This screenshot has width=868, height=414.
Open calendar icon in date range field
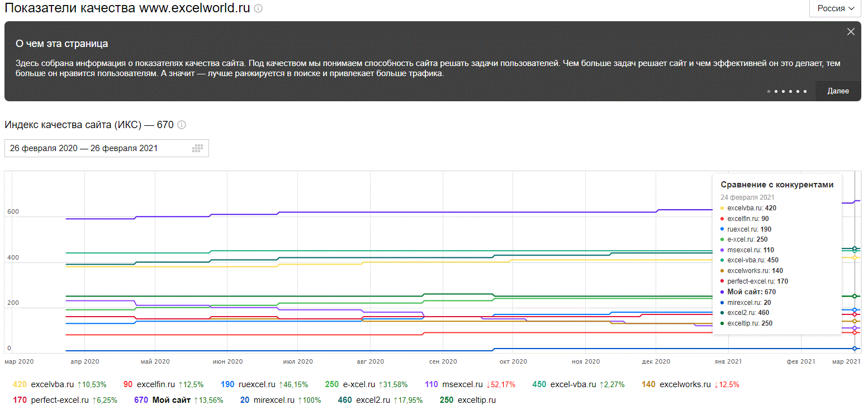pyautogui.click(x=197, y=148)
